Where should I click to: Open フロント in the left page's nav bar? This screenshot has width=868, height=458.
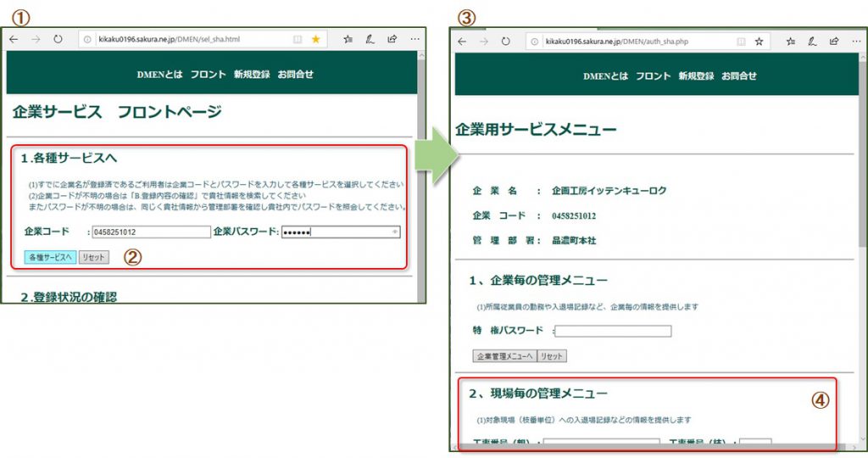point(209,74)
